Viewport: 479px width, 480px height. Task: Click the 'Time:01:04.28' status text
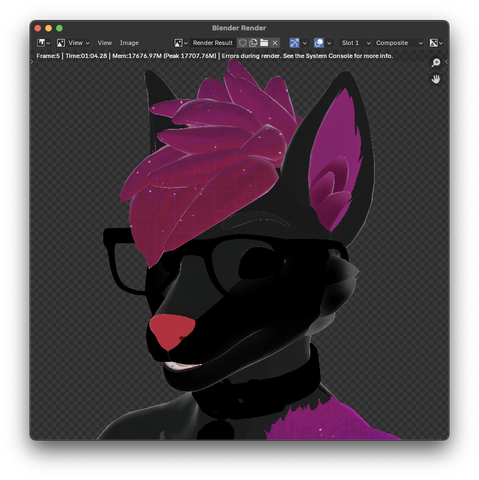[86, 56]
